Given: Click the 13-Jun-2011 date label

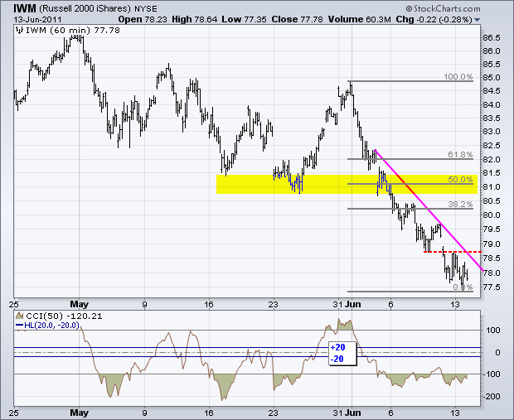Looking at the screenshot, I should pyautogui.click(x=37, y=20).
